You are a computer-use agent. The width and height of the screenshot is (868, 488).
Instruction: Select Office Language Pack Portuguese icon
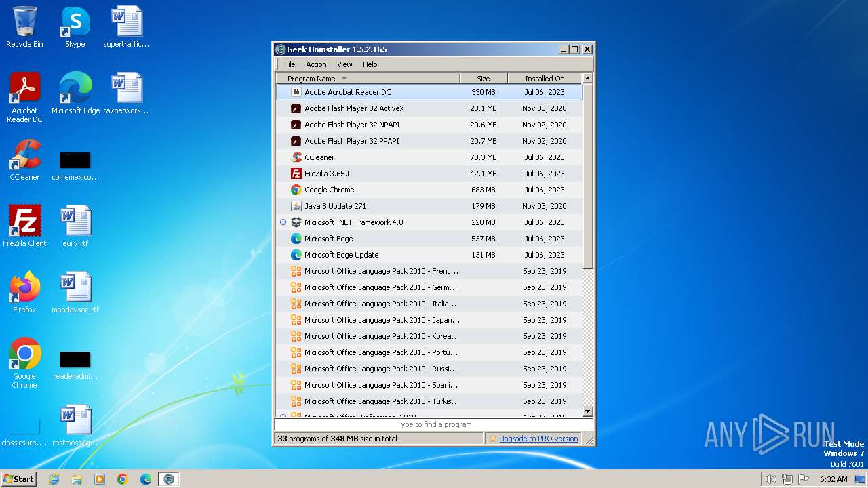click(x=296, y=352)
